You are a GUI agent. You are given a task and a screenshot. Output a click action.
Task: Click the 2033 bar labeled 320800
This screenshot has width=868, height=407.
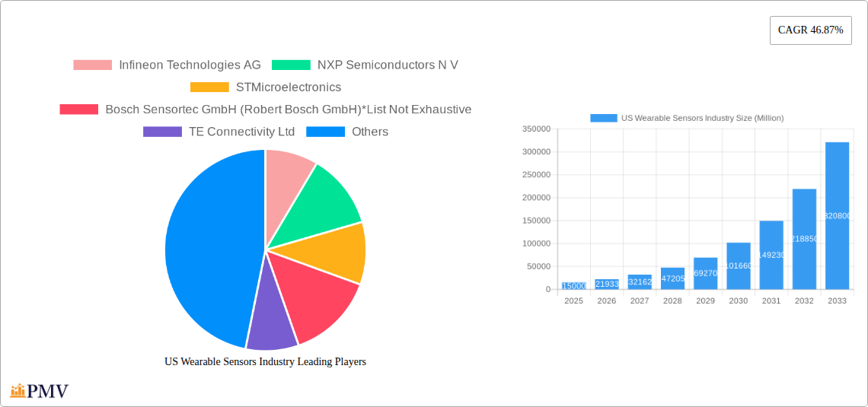[837, 215]
